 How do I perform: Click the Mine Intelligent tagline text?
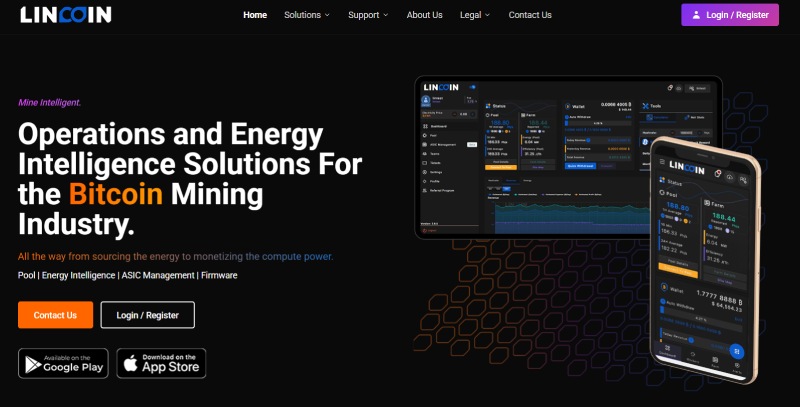[x=49, y=103]
